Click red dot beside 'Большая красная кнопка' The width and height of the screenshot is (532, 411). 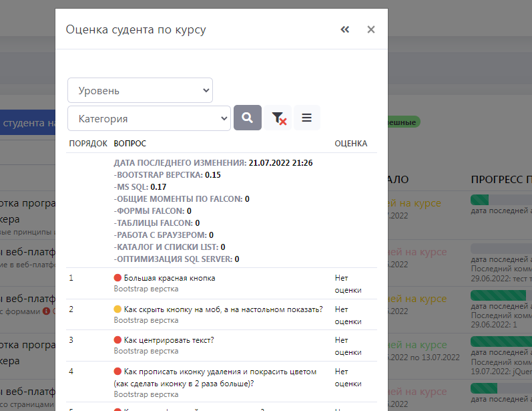[118, 278]
